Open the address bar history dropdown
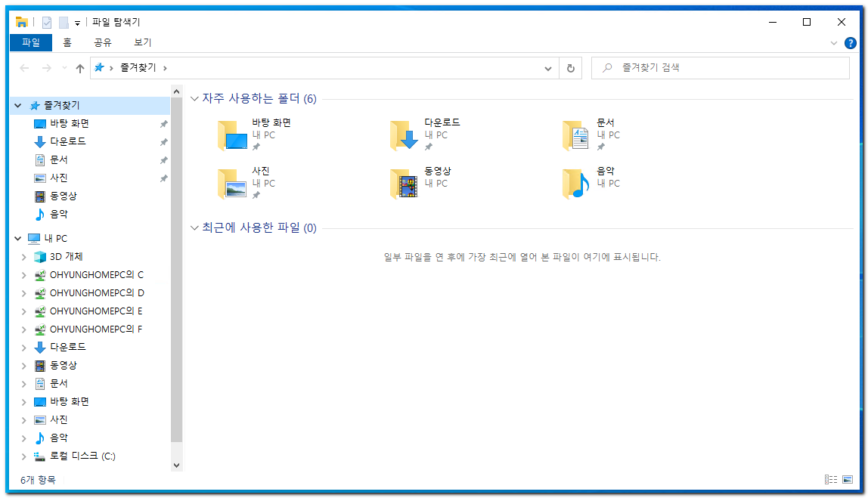Screen dimensions: 868x498 (x=549, y=68)
